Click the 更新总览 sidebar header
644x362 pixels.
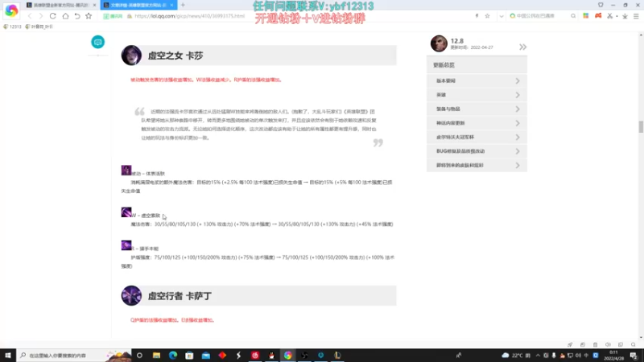pos(477,65)
